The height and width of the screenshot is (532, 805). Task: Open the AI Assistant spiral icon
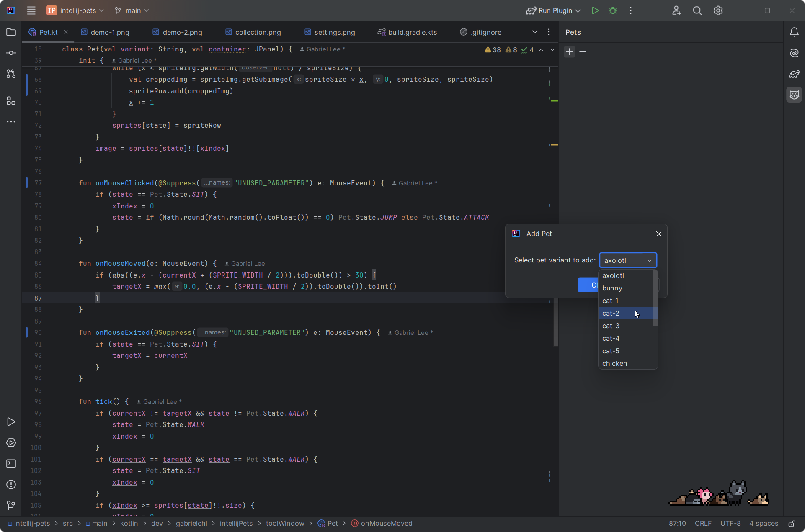click(794, 53)
